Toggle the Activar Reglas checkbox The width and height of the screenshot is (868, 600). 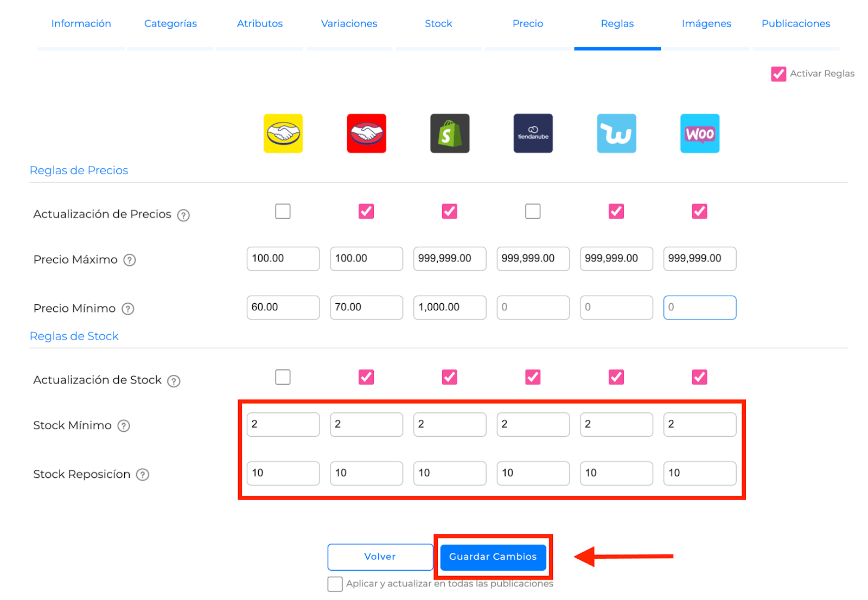pyautogui.click(x=778, y=74)
